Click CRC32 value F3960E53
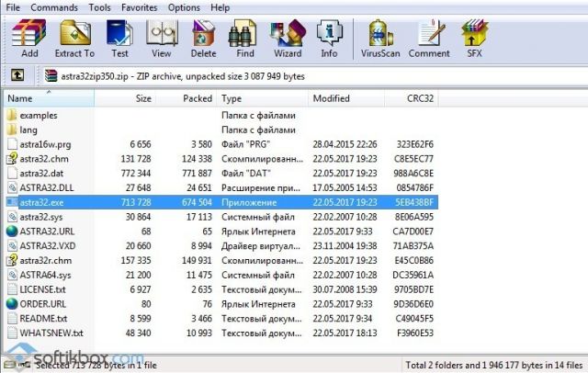The height and width of the screenshot is (373, 588). [414, 333]
